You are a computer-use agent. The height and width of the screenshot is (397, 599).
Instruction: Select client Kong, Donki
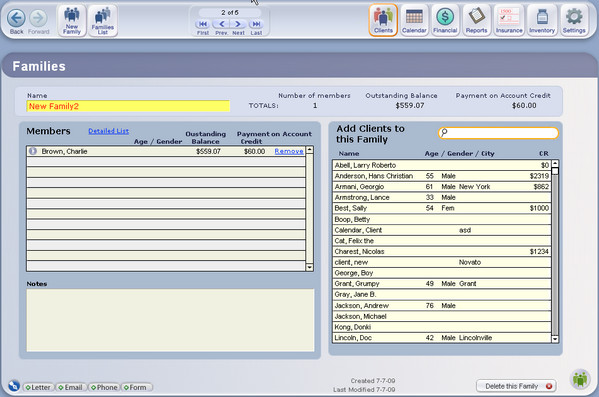[x=442, y=327]
